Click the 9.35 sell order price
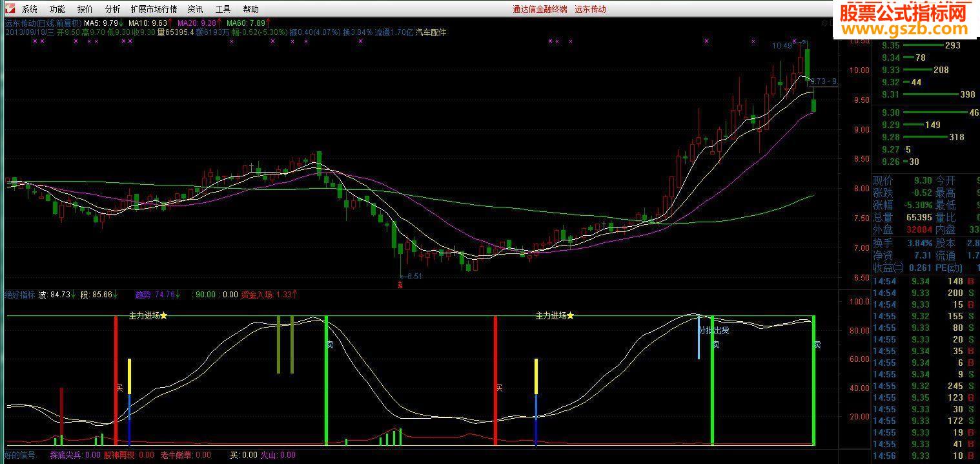Screen dimensions: 980x464 890,45
